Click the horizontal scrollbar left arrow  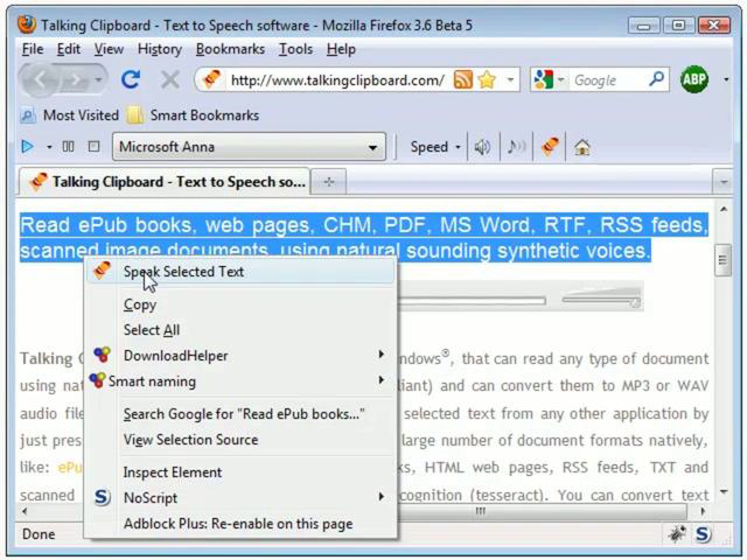coord(24,511)
